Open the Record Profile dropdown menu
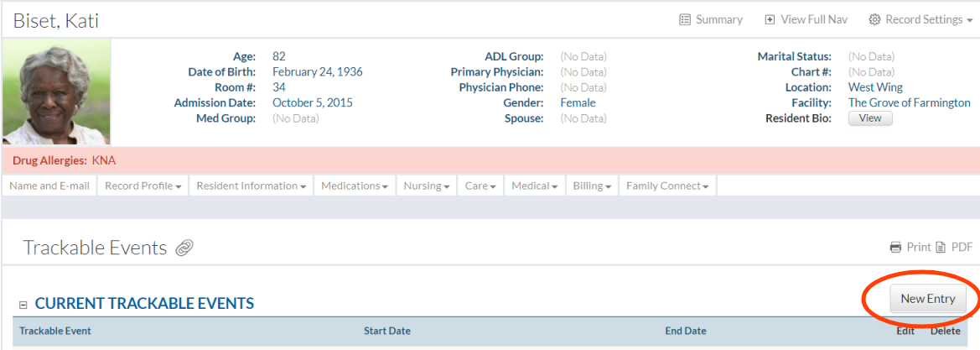This screenshot has height=350, width=980. [143, 186]
